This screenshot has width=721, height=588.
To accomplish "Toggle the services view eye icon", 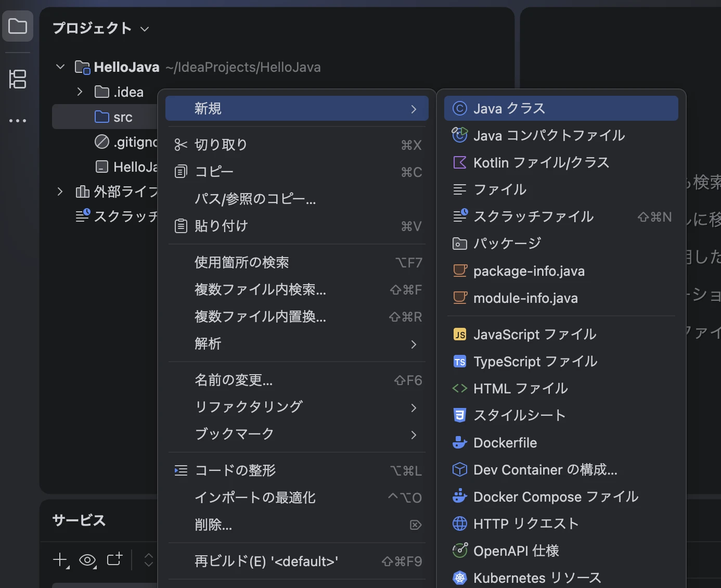I will pos(87,560).
